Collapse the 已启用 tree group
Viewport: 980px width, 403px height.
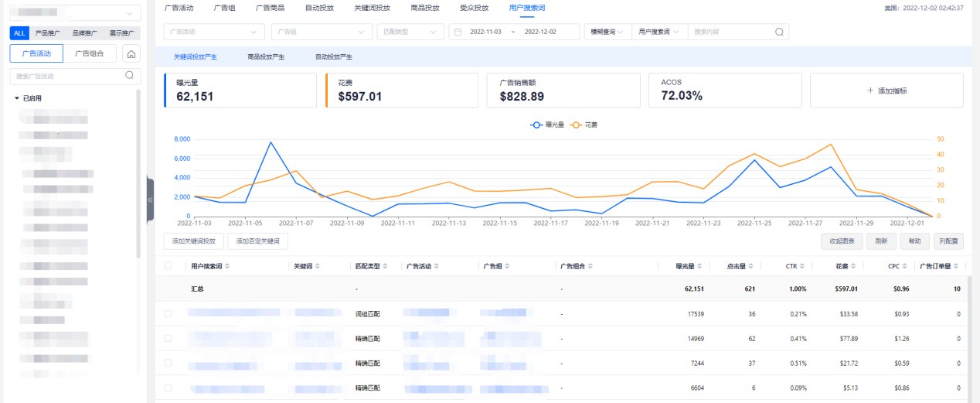click(x=17, y=98)
